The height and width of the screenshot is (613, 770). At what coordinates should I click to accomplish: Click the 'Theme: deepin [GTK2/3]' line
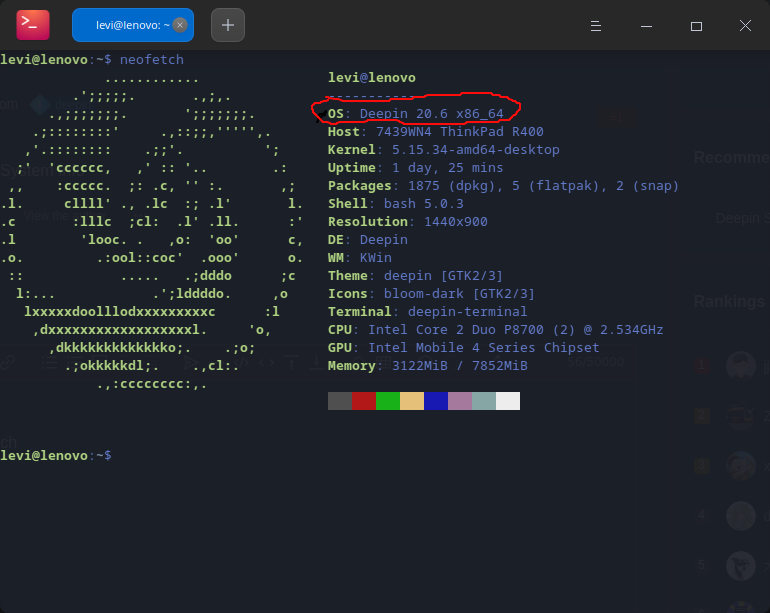415,276
